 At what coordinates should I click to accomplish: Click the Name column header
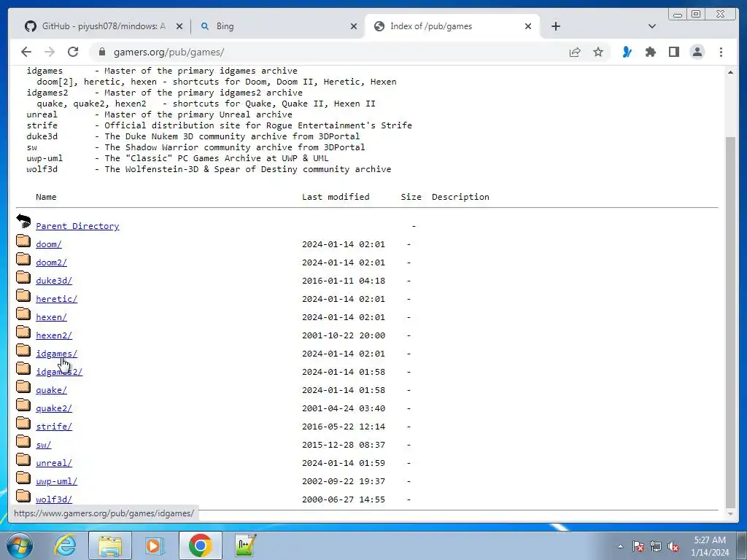(x=46, y=197)
